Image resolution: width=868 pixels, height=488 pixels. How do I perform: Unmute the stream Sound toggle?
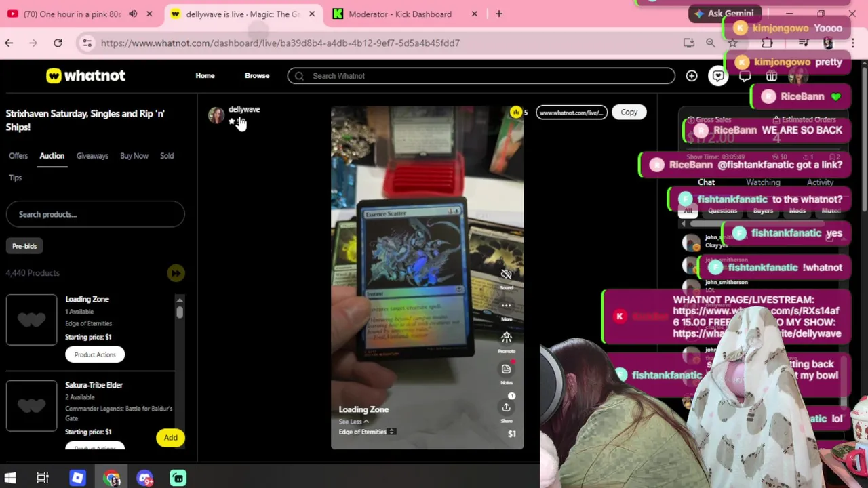point(506,278)
